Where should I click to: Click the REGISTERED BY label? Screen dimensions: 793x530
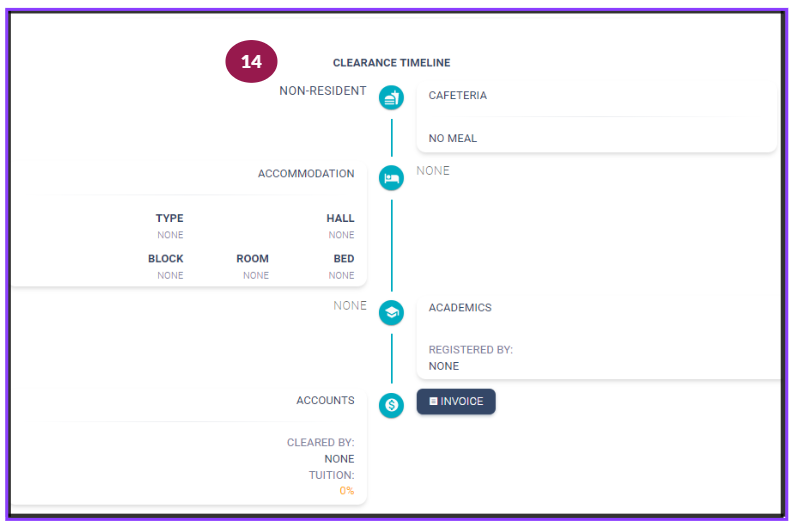coord(471,349)
